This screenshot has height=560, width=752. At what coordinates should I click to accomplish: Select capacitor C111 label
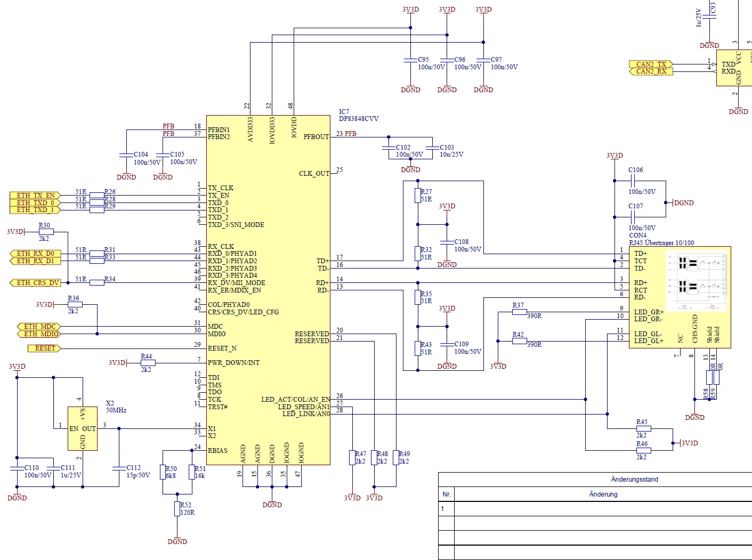(x=68, y=468)
